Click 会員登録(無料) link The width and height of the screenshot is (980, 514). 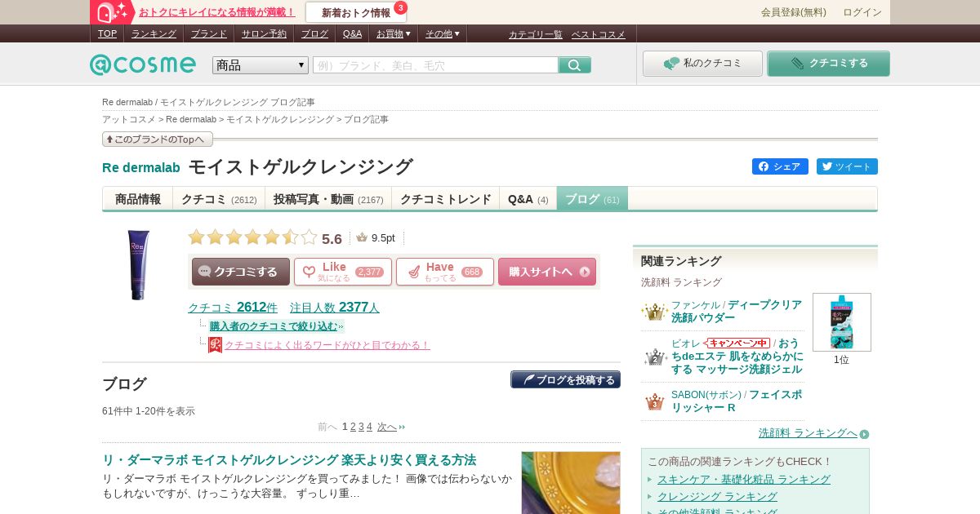point(794,12)
